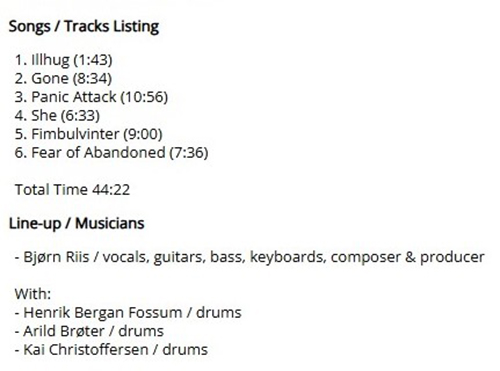
Task: Select track 2 Gone (8:34)
Action: pyautogui.click(x=63, y=79)
